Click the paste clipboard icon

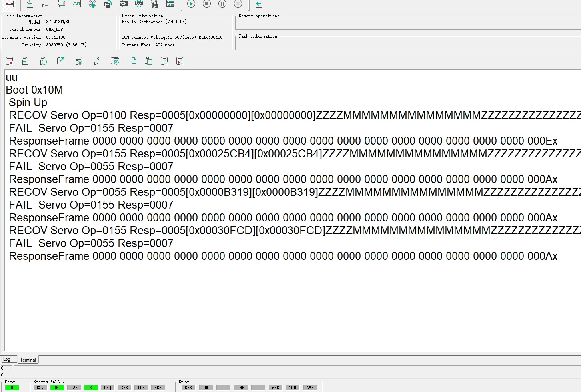148,61
